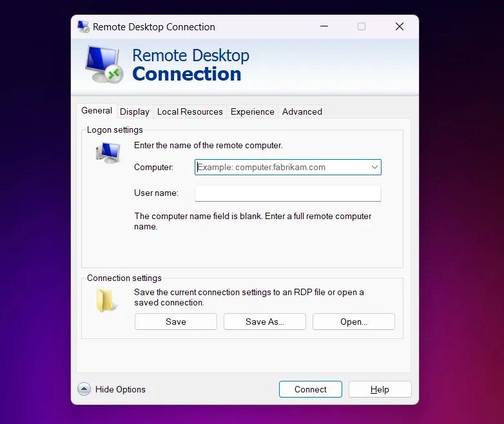Open a saved RDP file with Open...
The height and width of the screenshot is (424, 504).
[354, 322]
